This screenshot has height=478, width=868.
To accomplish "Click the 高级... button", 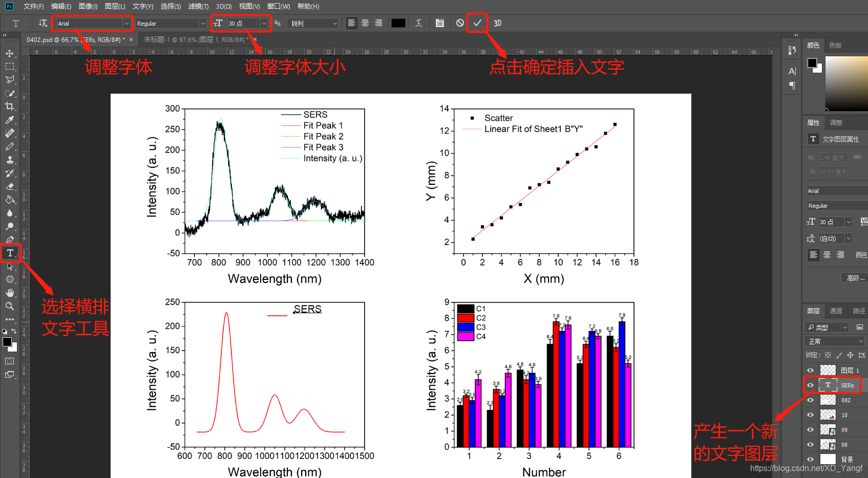I will pos(855,278).
